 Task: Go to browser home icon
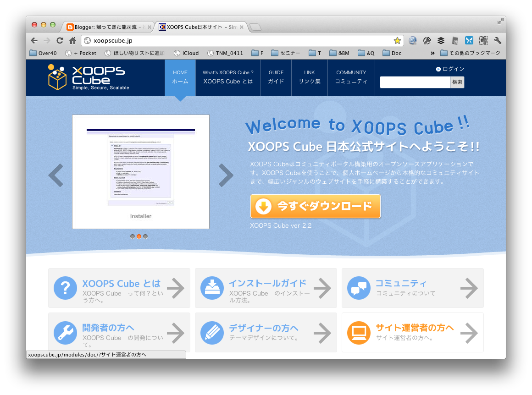click(72, 41)
